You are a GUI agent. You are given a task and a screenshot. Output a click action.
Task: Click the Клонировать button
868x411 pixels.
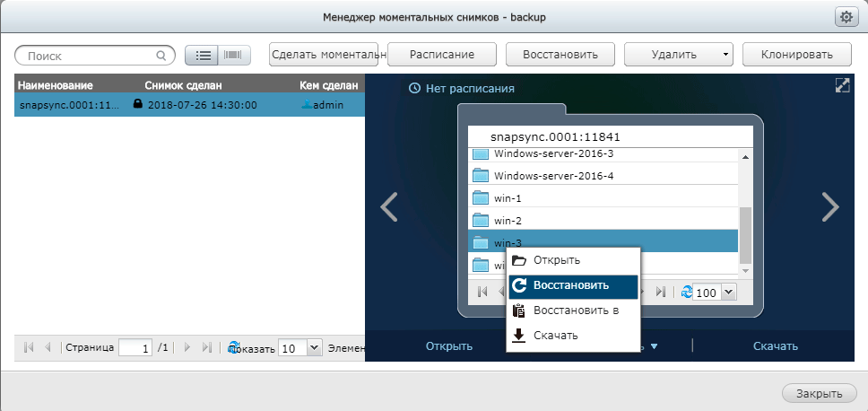796,54
